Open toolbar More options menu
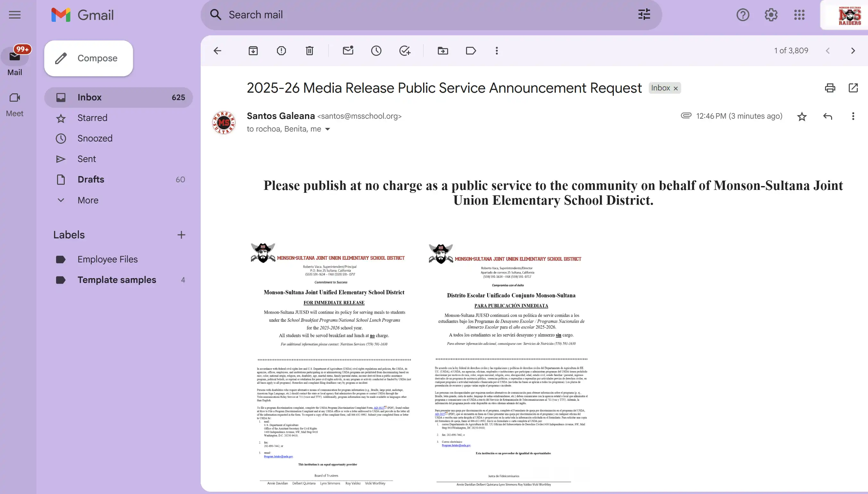This screenshot has width=868, height=494. [497, 51]
